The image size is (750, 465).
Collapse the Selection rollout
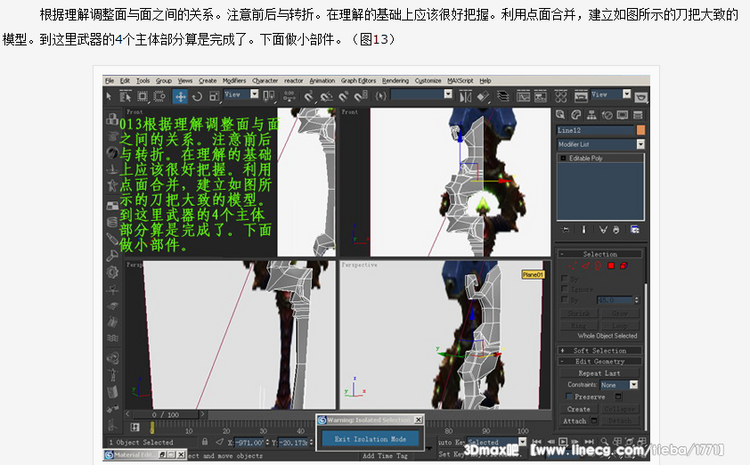coord(600,254)
